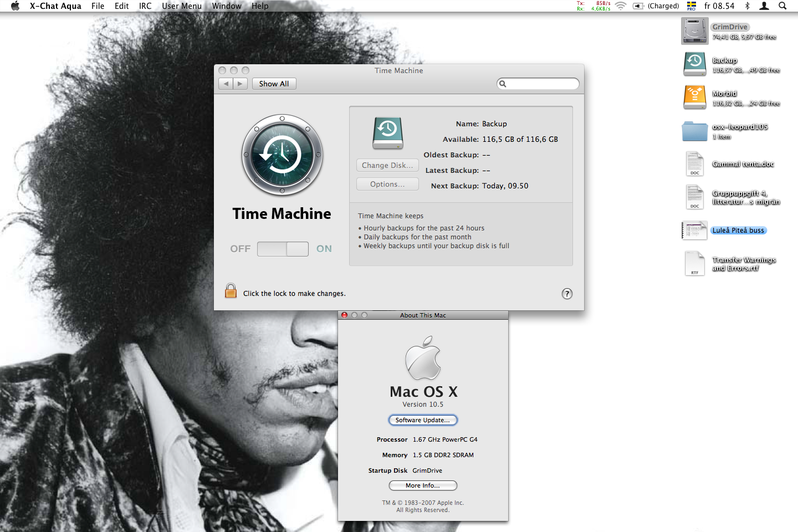Click the 'Click the lock to make changes.' text

(294, 294)
